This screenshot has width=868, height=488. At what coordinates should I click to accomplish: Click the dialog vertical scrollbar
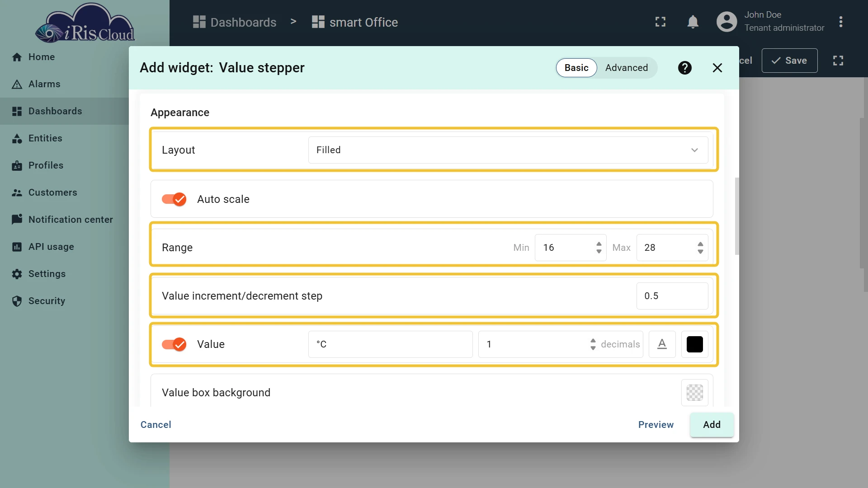(x=737, y=216)
